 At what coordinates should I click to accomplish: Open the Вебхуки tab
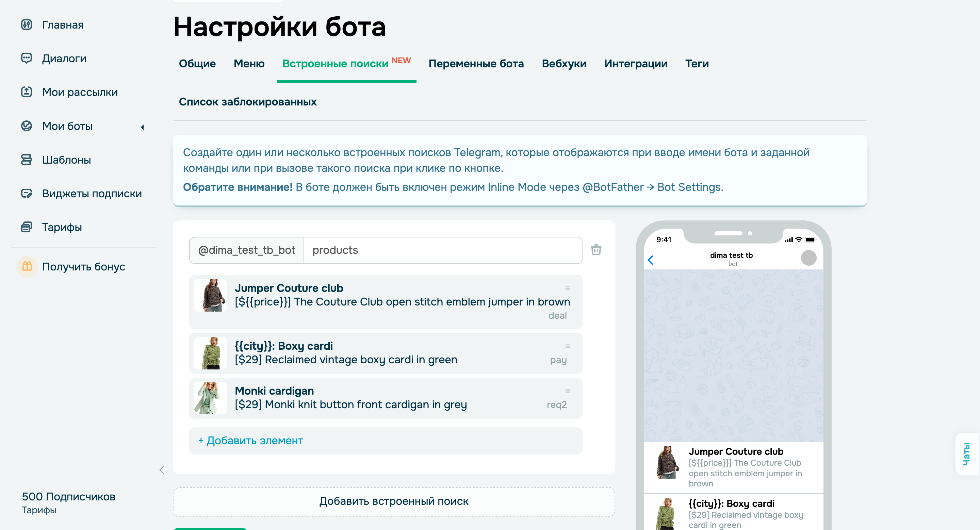[563, 64]
